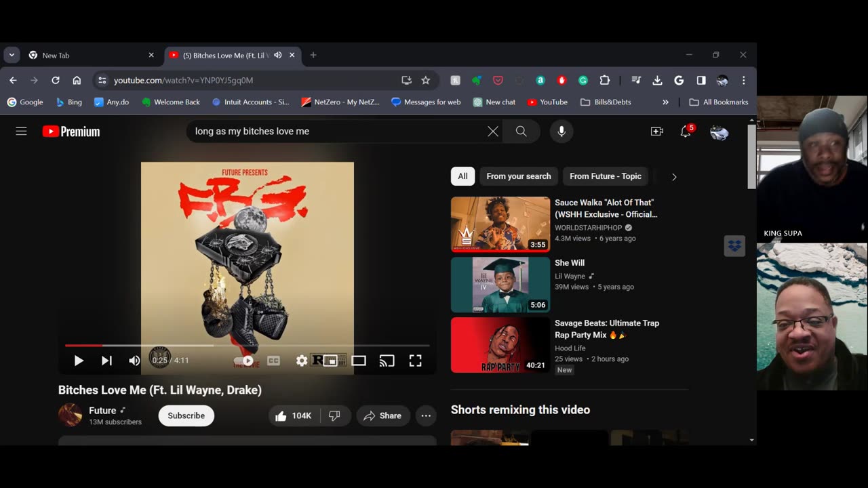Image resolution: width=868 pixels, height=488 pixels.
Task: Open the Grammarly extension
Action: [x=583, y=80]
